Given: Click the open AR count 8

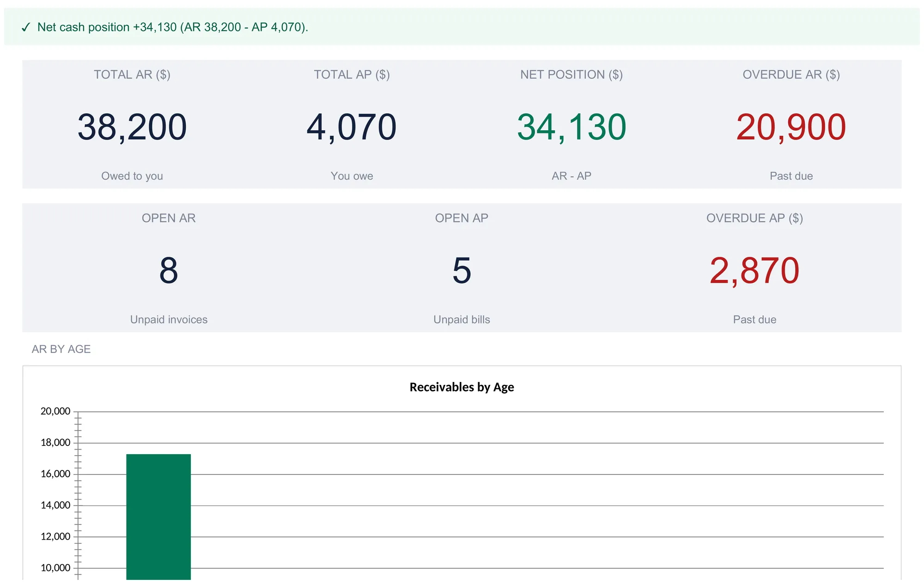Looking at the screenshot, I should [x=169, y=271].
